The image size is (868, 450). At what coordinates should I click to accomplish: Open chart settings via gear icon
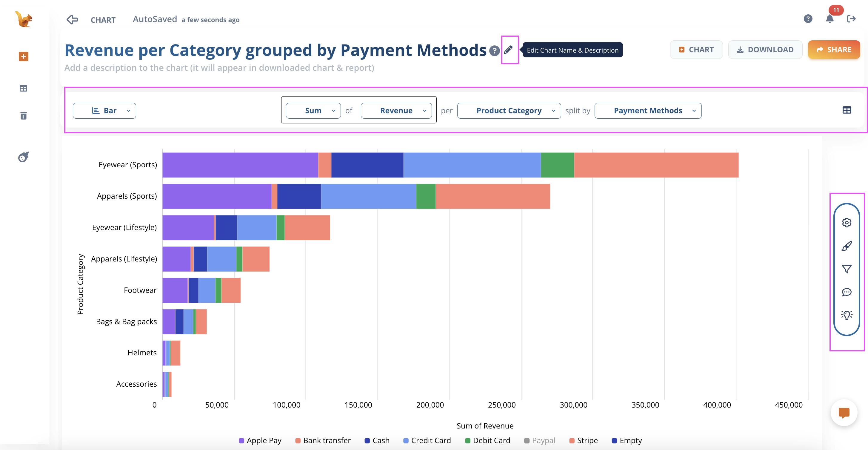point(846,223)
